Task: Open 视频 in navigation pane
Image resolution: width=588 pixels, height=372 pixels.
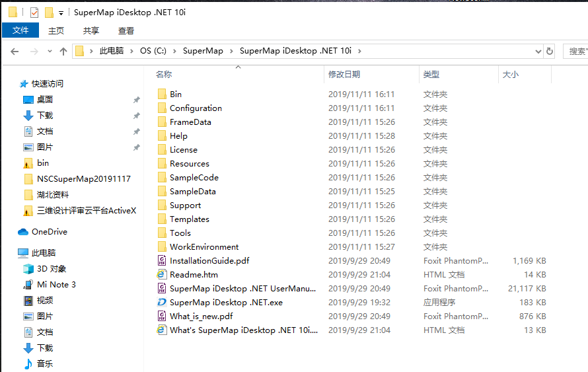Action: [45, 301]
